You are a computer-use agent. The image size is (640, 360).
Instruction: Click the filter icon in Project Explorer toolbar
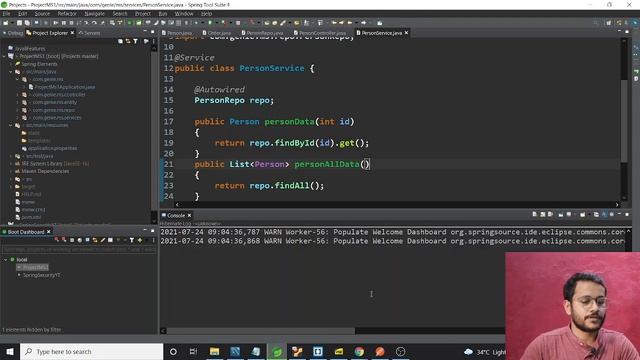136,41
